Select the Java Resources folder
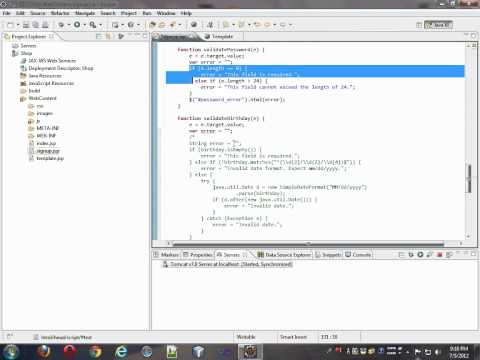 (x=45, y=76)
